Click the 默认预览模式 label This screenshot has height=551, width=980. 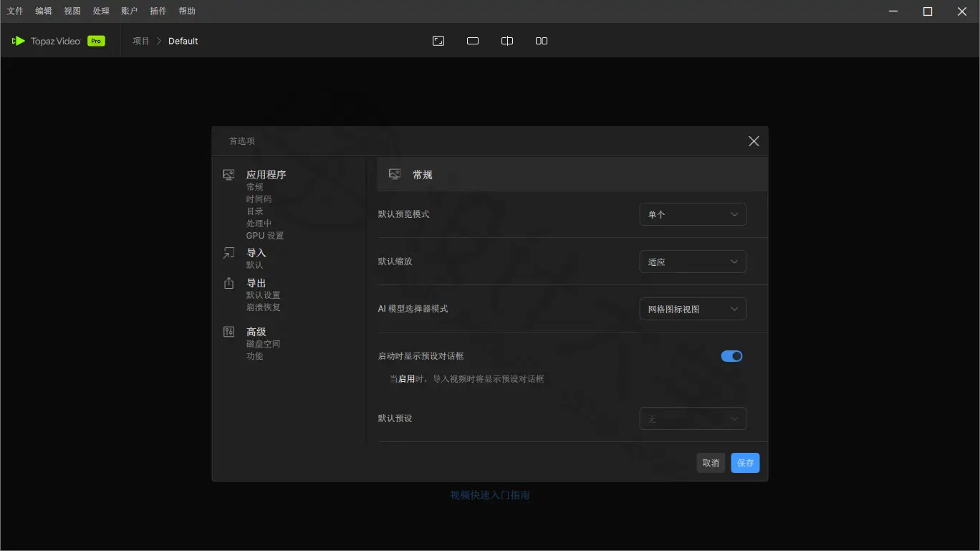point(403,214)
